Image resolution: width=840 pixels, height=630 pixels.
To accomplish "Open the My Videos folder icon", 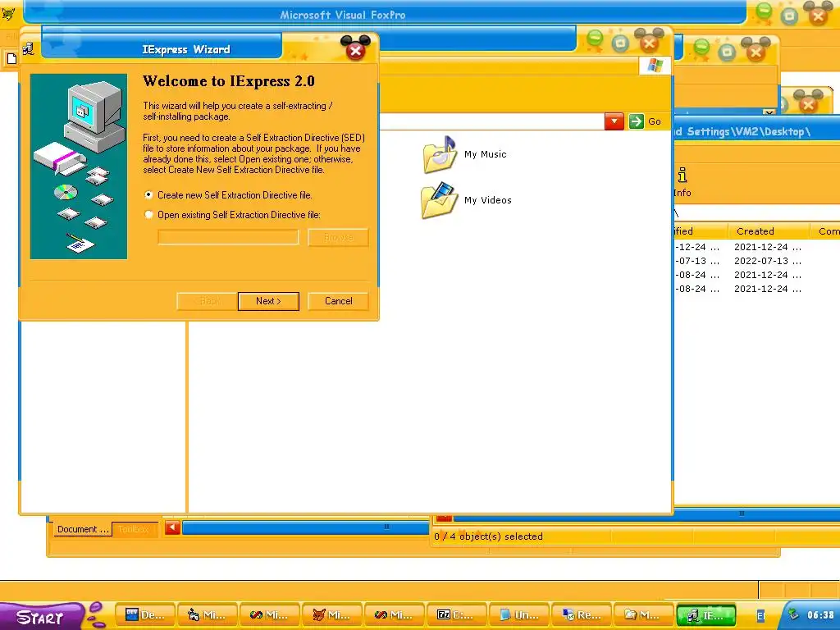I will click(440, 200).
